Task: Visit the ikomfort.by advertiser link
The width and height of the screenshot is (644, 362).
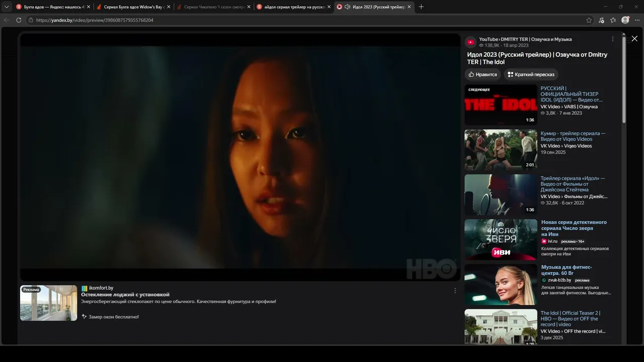Action: point(101,288)
